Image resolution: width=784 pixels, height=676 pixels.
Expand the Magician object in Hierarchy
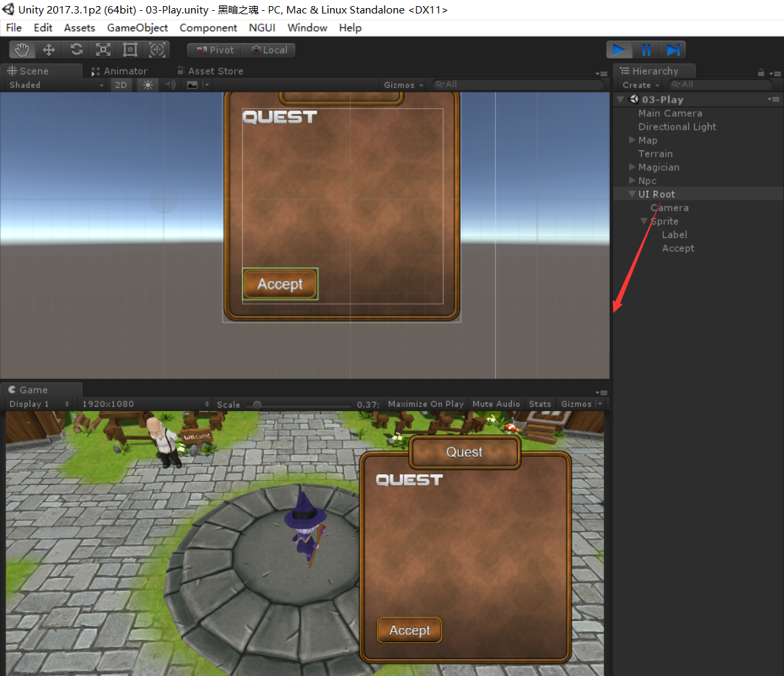pyautogui.click(x=632, y=167)
